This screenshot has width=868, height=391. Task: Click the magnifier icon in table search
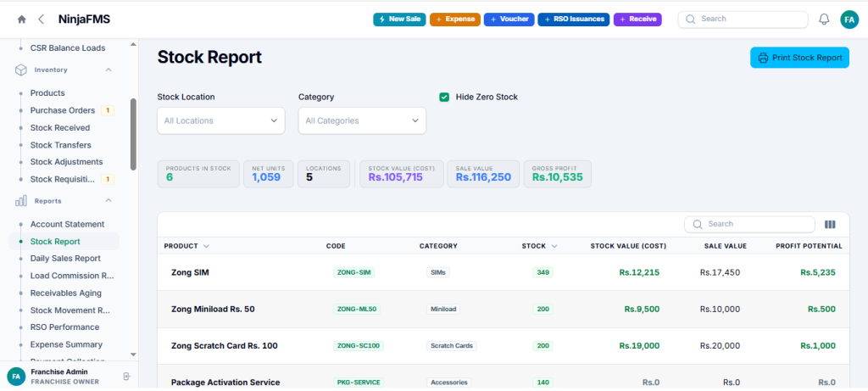698,224
